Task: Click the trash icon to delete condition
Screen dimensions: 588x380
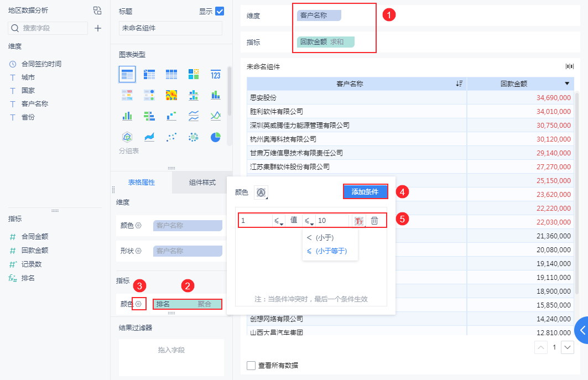Action: (x=374, y=221)
